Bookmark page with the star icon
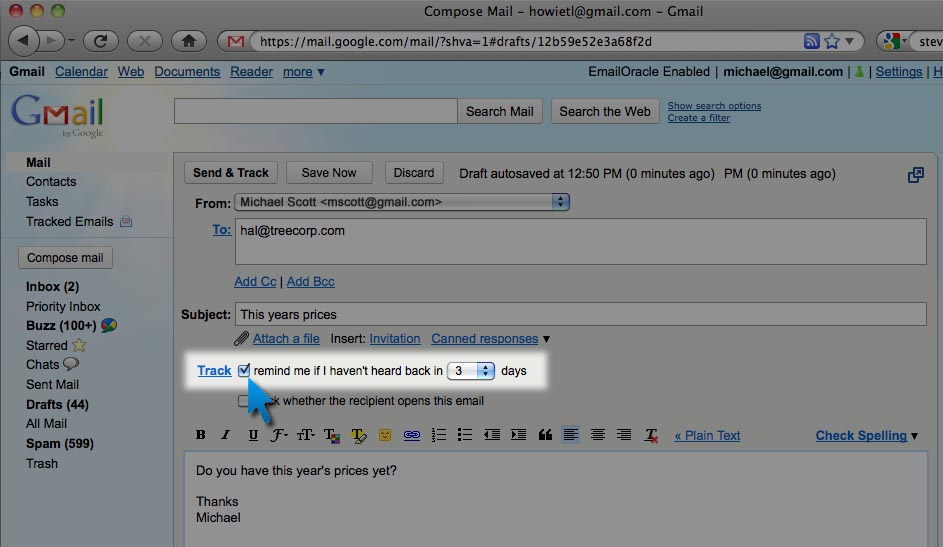The image size is (943, 547). pos(832,41)
